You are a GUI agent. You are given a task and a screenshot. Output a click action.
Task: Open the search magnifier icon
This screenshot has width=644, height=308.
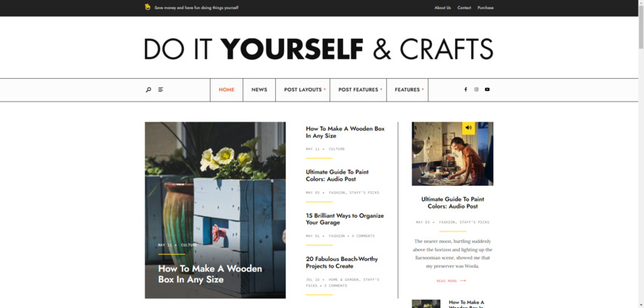pyautogui.click(x=148, y=90)
